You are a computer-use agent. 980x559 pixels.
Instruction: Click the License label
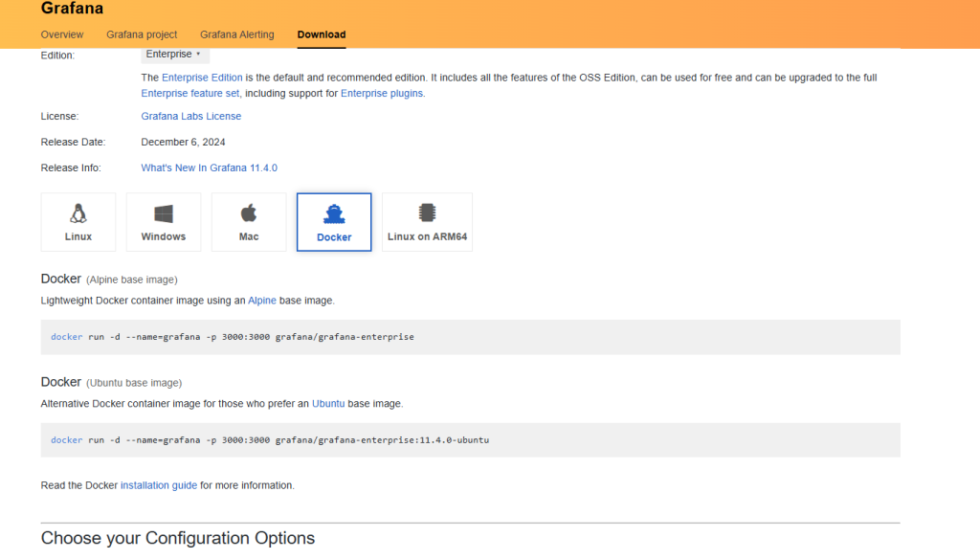pos(59,117)
